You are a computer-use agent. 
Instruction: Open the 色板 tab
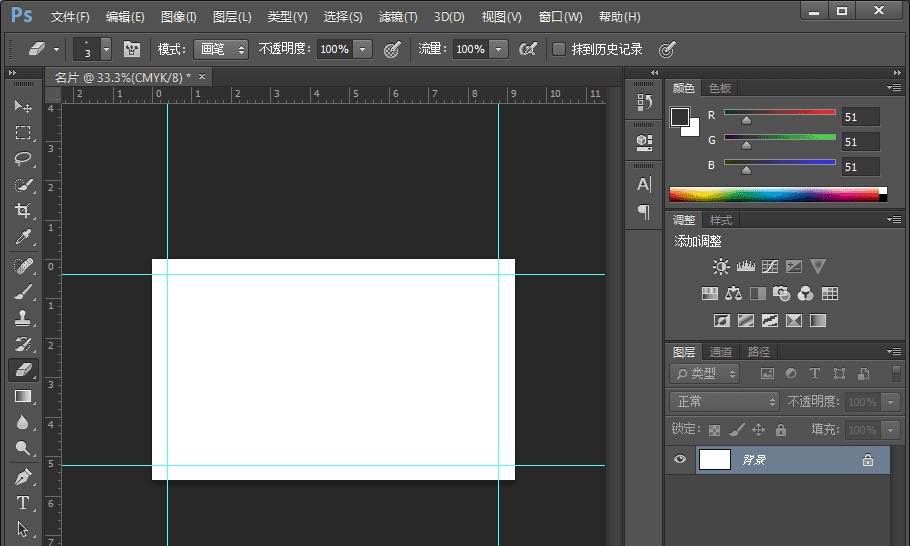[x=719, y=88]
